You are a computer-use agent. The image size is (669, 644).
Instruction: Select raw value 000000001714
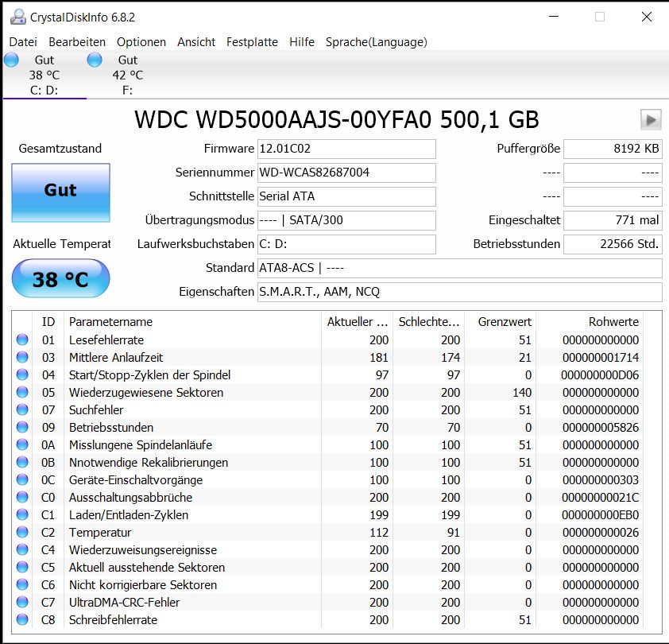tap(601, 358)
